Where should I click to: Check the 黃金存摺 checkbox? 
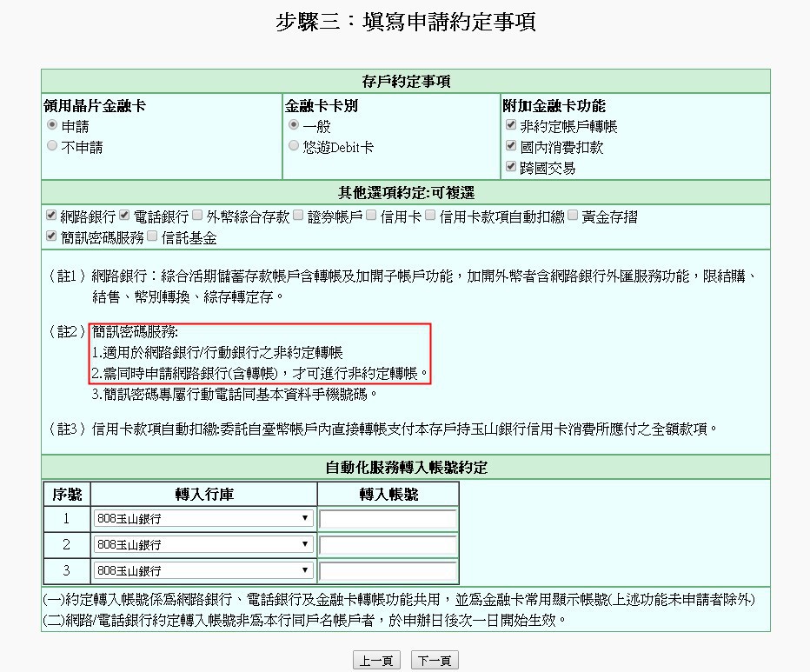[x=573, y=215]
